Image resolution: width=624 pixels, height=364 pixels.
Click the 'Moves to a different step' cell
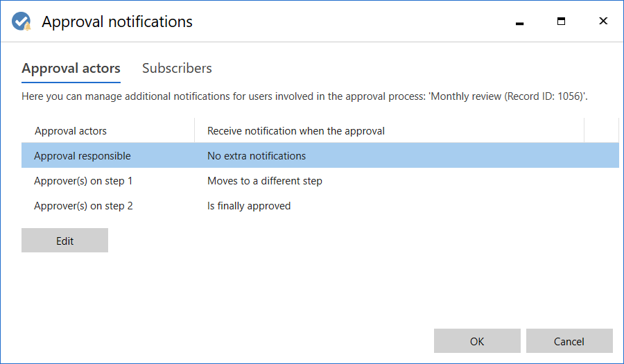(x=265, y=180)
